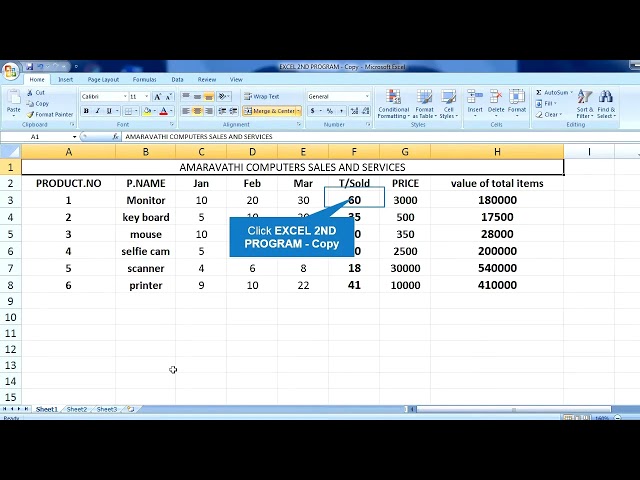Screen dimensions: 640x480
Task: Click the Percent Style icon
Action: pyautogui.click(x=330, y=111)
